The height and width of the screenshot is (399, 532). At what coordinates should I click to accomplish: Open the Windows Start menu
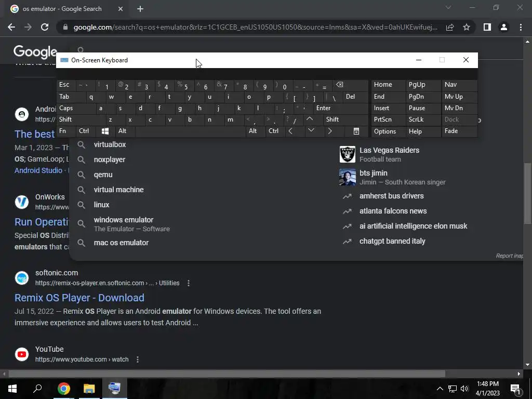[12, 389]
